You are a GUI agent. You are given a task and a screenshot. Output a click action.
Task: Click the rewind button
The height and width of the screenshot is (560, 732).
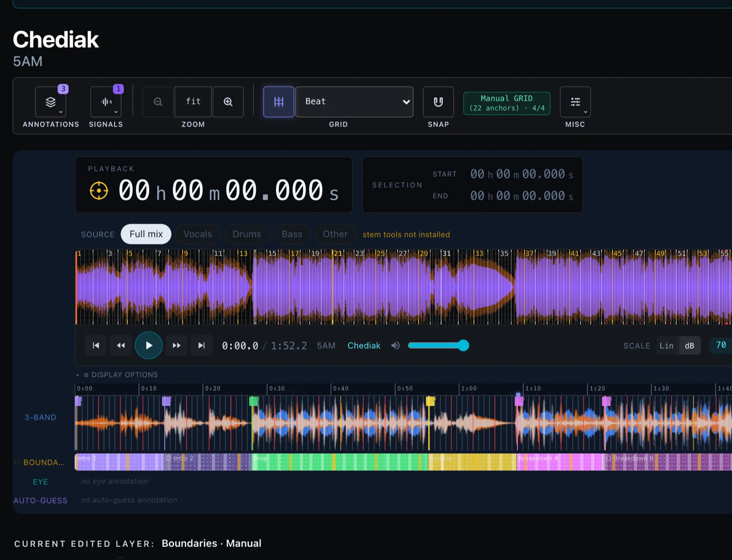click(x=121, y=345)
